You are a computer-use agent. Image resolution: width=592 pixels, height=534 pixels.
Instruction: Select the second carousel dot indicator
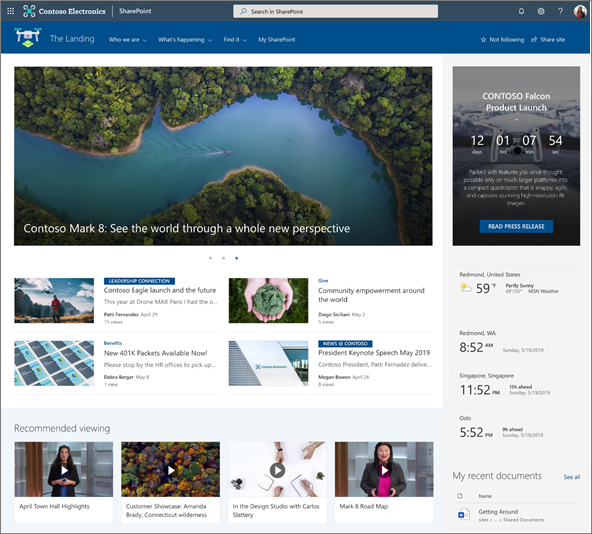click(224, 258)
